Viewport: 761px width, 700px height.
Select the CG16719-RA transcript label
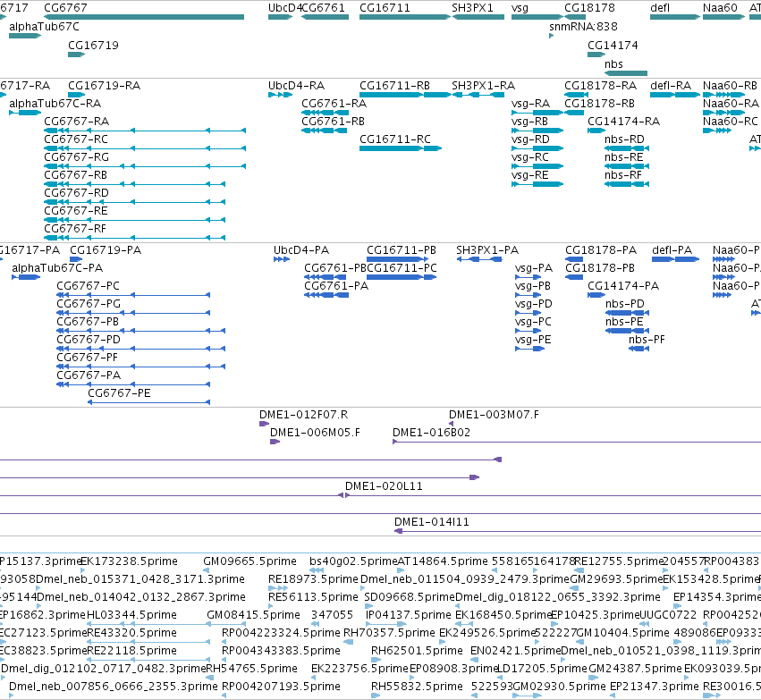105,86
